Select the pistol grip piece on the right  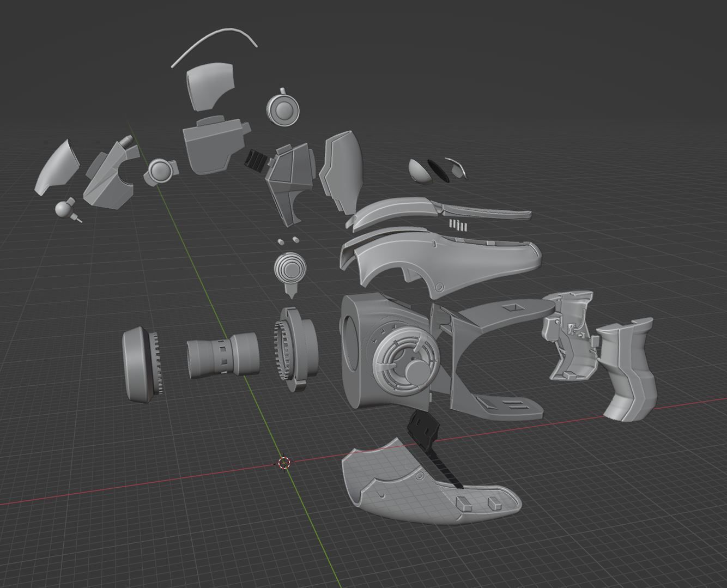[x=631, y=371]
